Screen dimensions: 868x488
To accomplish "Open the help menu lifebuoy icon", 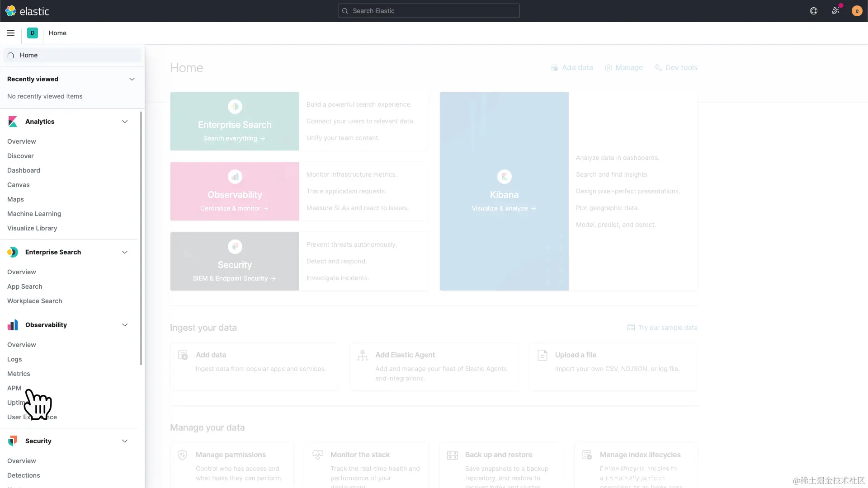I will (814, 11).
